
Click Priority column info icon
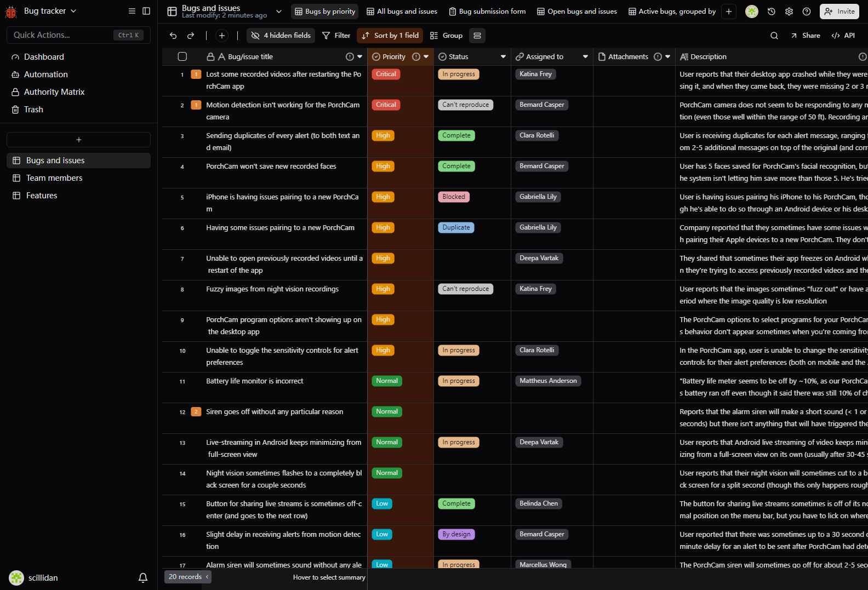pyautogui.click(x=416, y=57)
